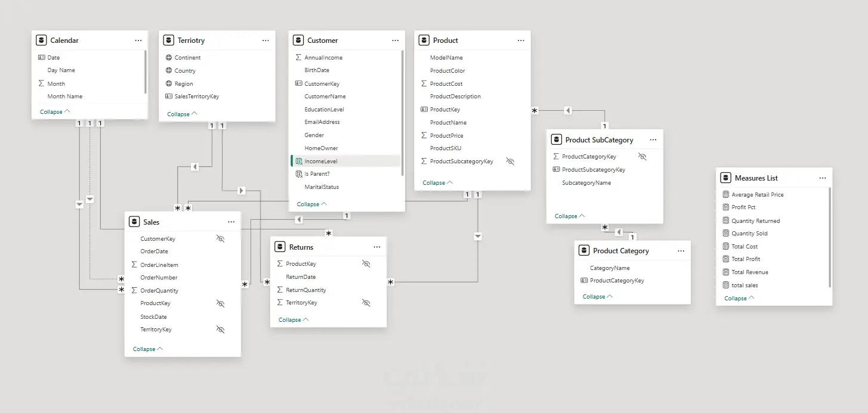Open more options menu for Product table
The height and width of the screenshot is (413, 868).
click(521, 41)
